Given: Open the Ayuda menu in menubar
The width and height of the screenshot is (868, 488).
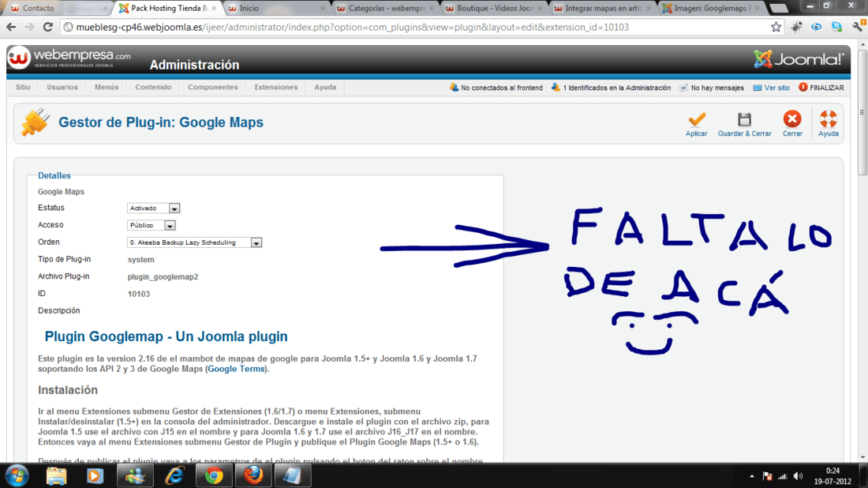Looking at the screenshot, I should click(x=325, y=87).
